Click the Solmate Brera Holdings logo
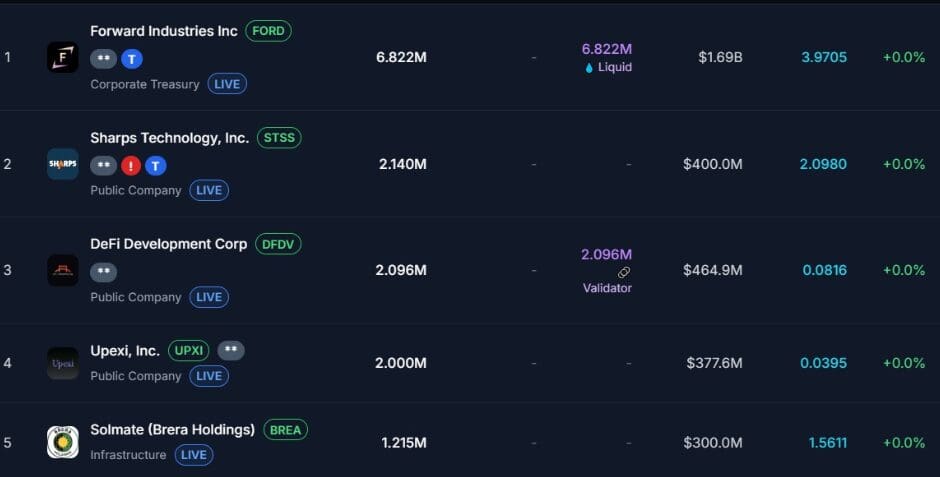Viewport: 940px width, 477px height. 62,442
